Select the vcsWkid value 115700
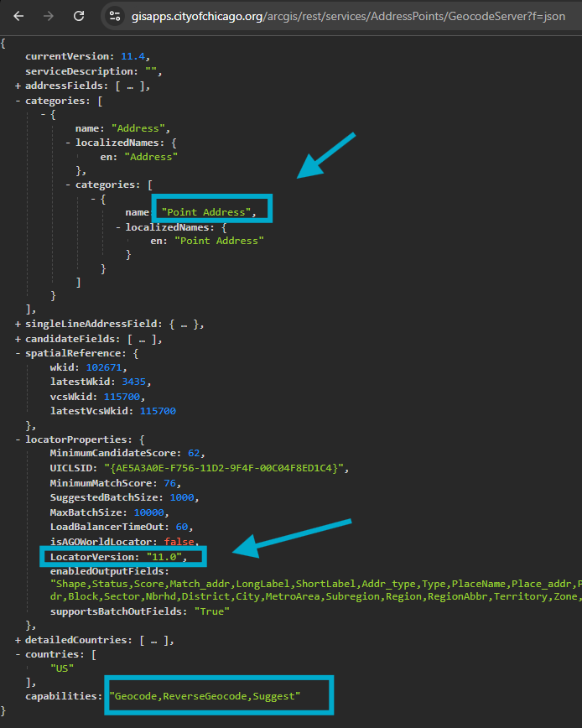Viewport: 582px width, 728px height. point(122,397)
